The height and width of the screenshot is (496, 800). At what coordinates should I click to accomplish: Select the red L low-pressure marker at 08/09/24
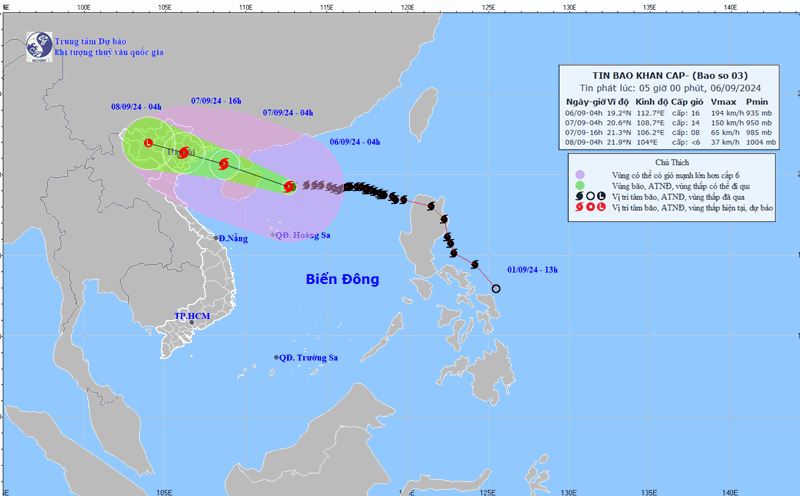coord(148,144)
